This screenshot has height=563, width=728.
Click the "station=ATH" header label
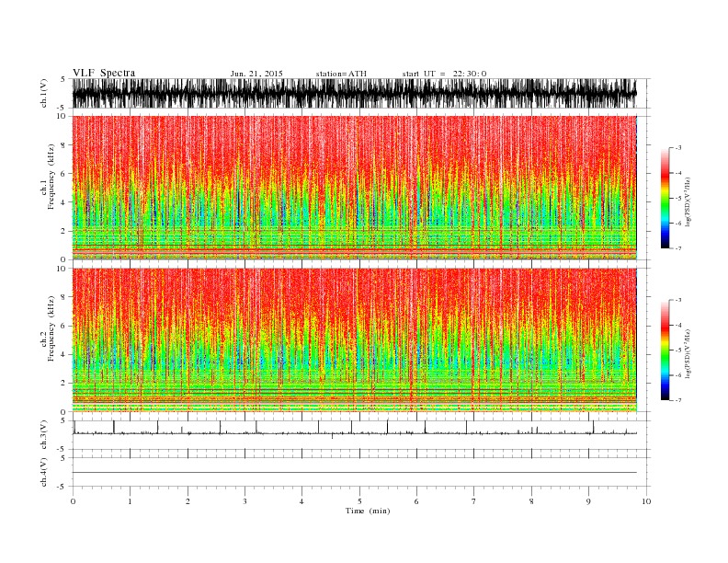click(x=341, y=74)
